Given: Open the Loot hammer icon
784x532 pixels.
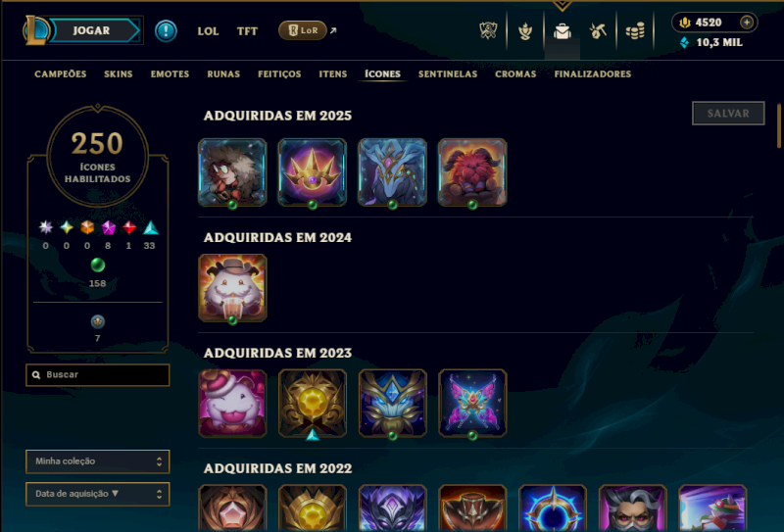Looking at the screenshot, I should (x=598, y=31).
